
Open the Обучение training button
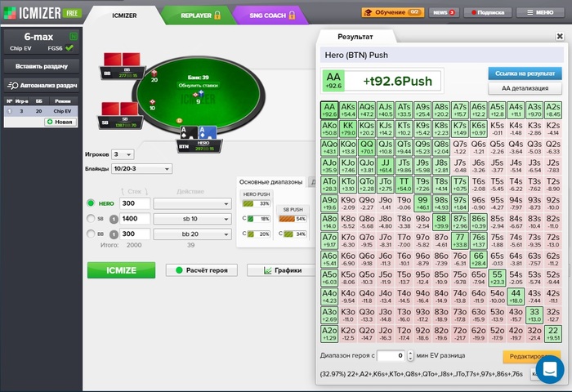tap(393, 12)
